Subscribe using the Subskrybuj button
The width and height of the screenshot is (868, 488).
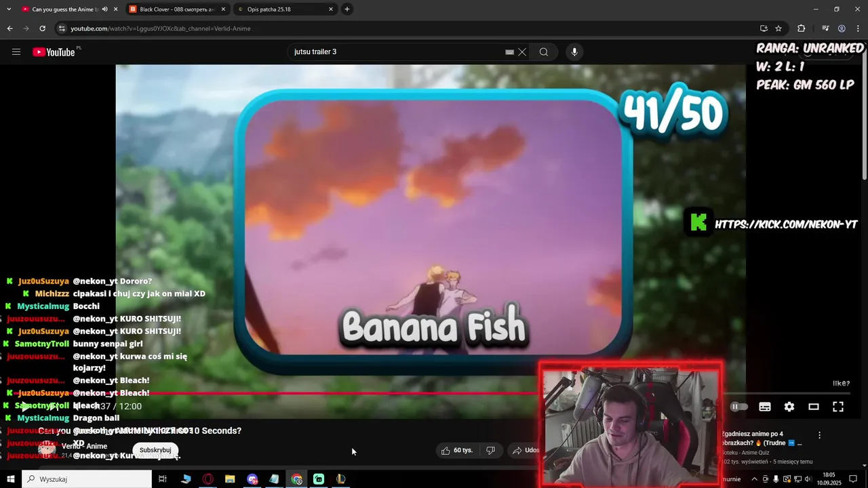(155, 450)
